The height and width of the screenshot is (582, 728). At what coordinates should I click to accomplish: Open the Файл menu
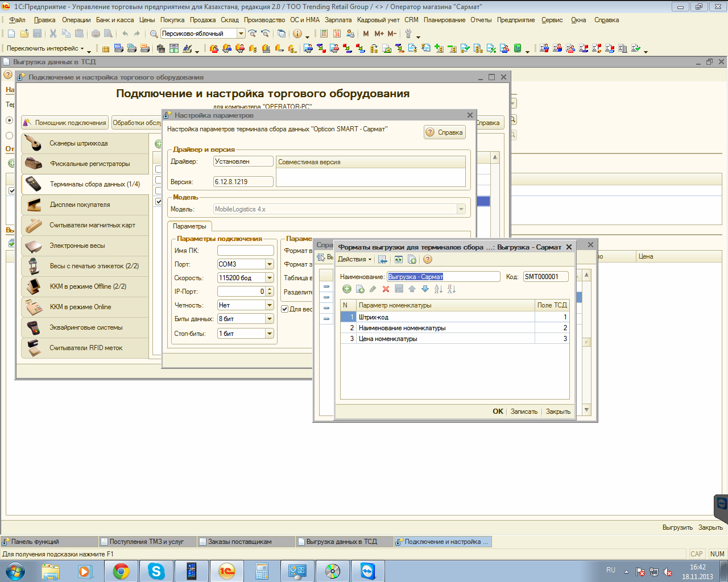point(17,20)
